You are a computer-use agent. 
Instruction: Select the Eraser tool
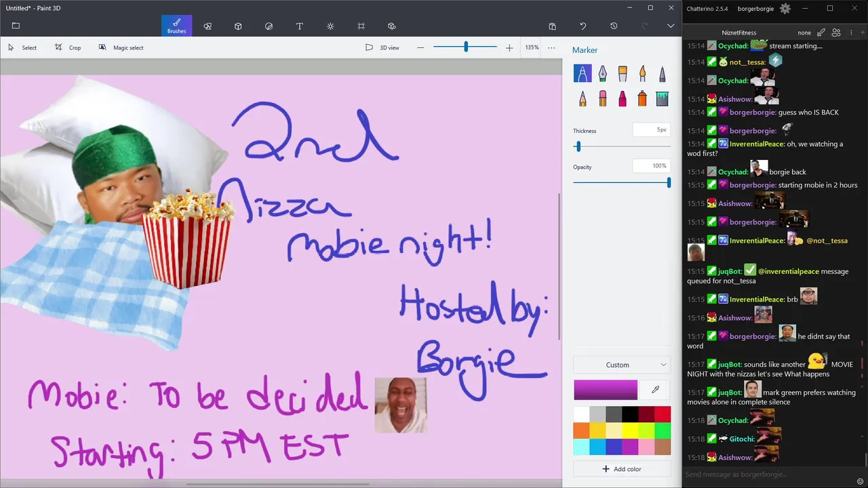602,98
